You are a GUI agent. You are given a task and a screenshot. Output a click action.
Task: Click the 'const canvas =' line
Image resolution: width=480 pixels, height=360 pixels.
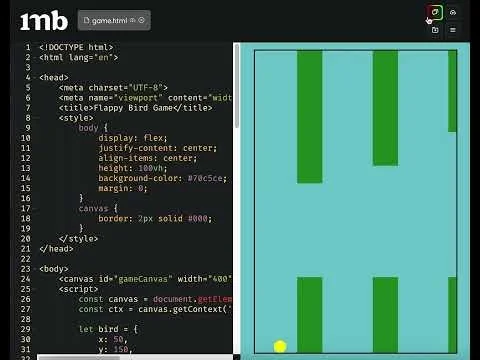(x=155, y=299)
